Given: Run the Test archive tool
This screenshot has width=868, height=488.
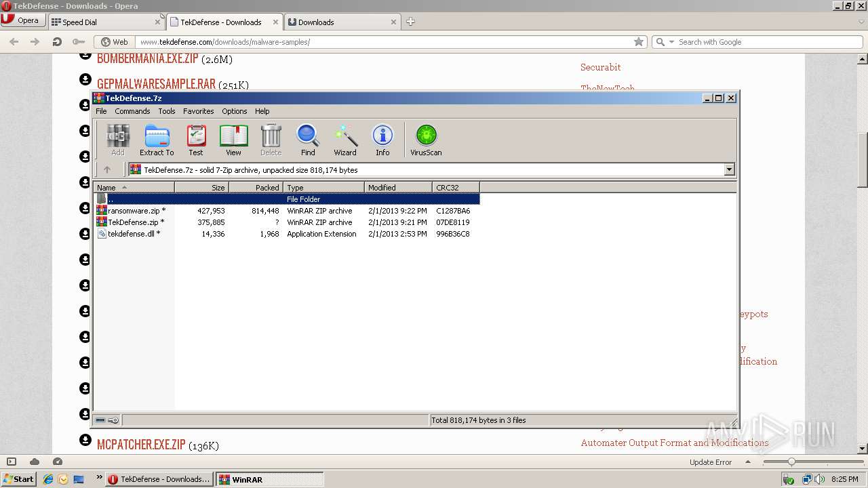Looking at the screenshot, I should [196, 140].
